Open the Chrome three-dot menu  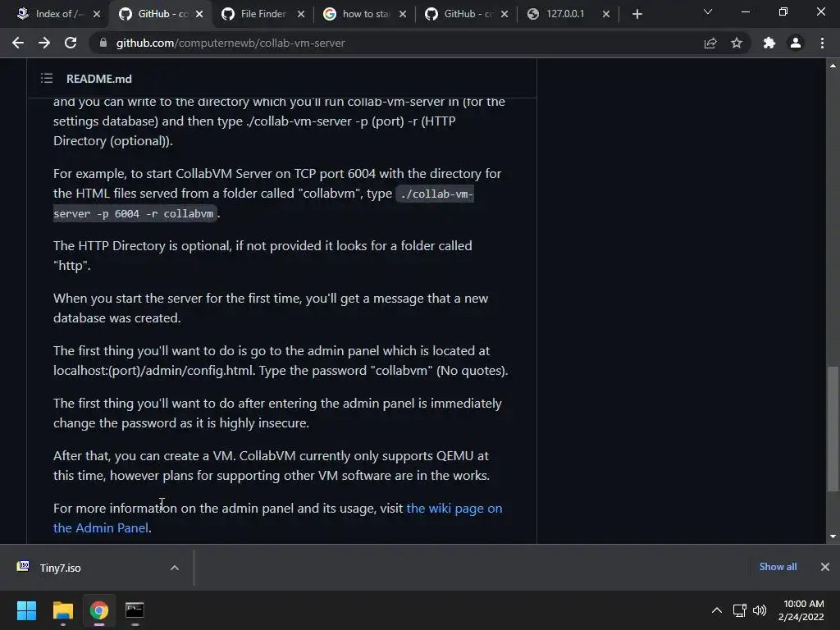pyautogui.click(x=822, y=43)
